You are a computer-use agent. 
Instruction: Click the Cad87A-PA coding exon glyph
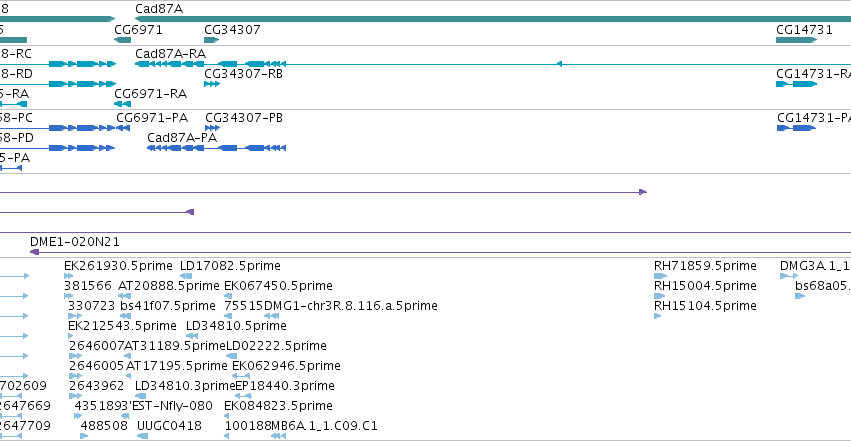click(217, 148)
